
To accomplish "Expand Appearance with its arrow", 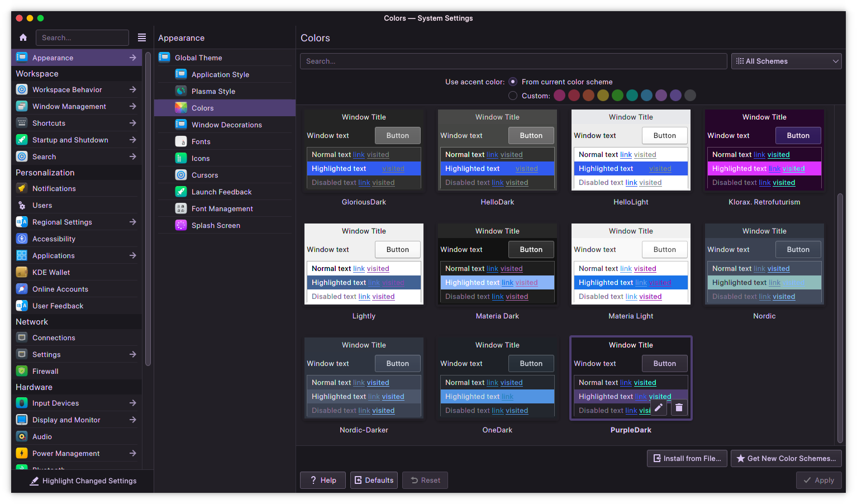I will point(133,58).
